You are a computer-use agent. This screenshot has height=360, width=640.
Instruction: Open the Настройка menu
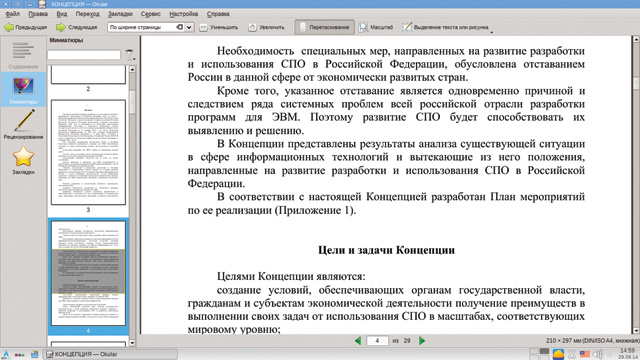pos(184,14)
